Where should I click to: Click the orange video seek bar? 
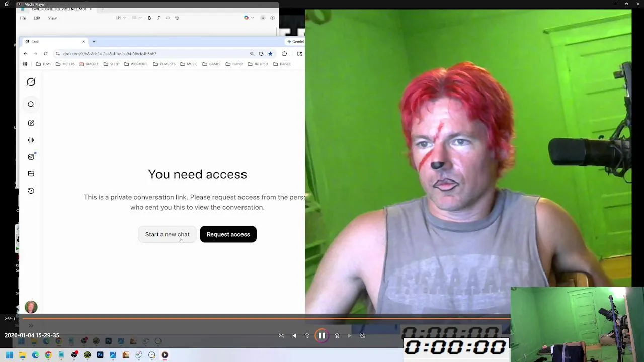pyautogui.click(x=267, y=319)
